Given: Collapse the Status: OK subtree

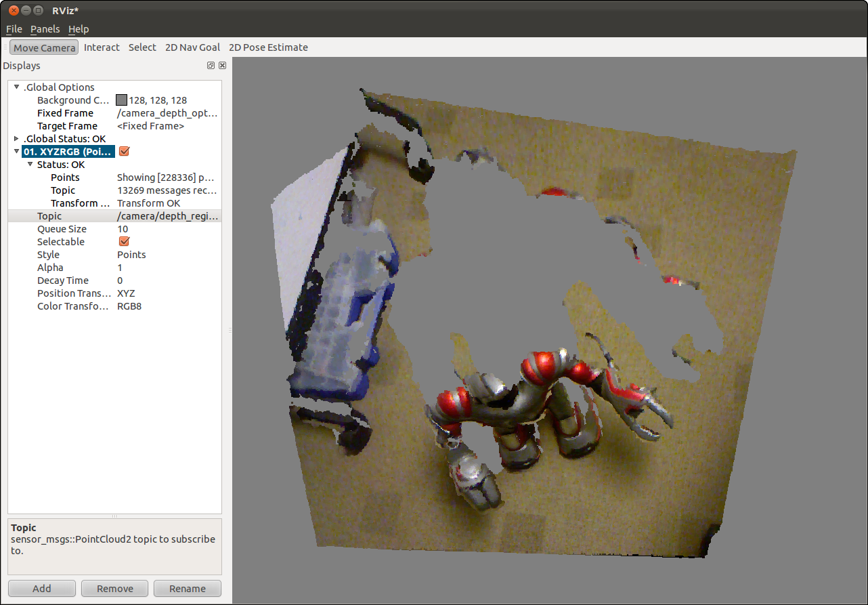Looking at the screenshot, I should click(x=30, y=165).
